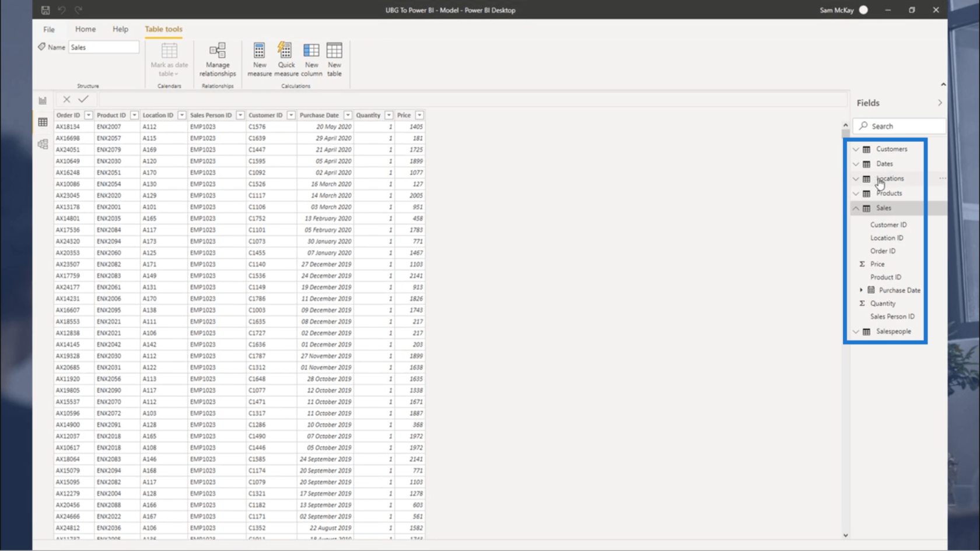
Task: Open Order ID column filter dropdown
Action: (88, 115)
